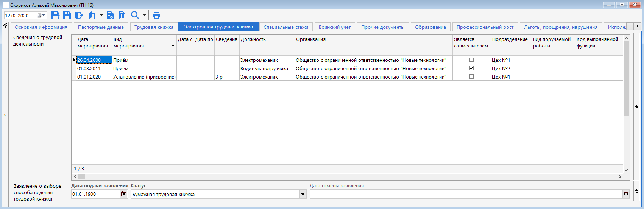Viewport: 644px width, 209px height.
Task: Click the exit door arrow icon
Action: click(x=79, y=15)
